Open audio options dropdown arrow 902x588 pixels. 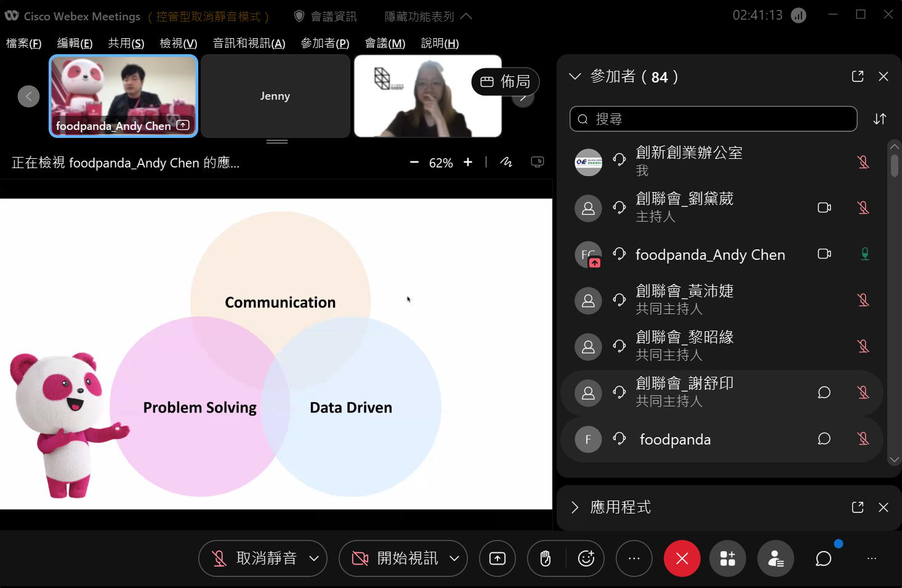(314, 558)
